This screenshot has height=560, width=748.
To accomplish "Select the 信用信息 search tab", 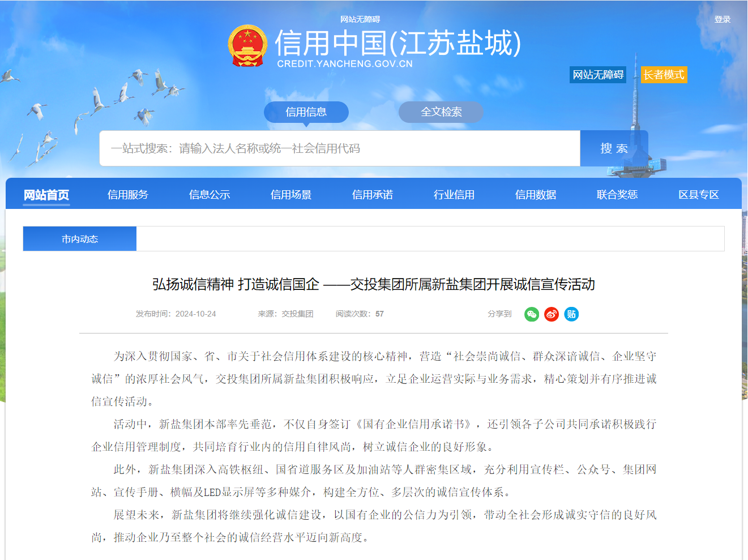I will (306, 112).
